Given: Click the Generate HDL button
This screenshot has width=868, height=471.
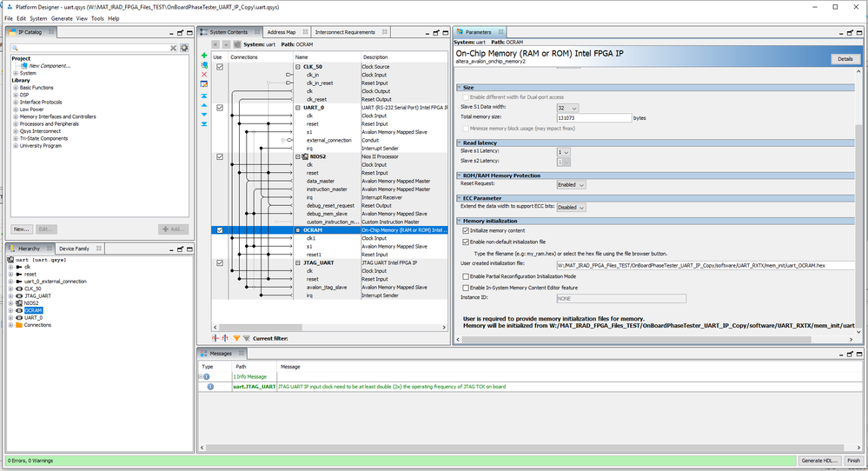Looking at the screenshot, I should (818, 461).
